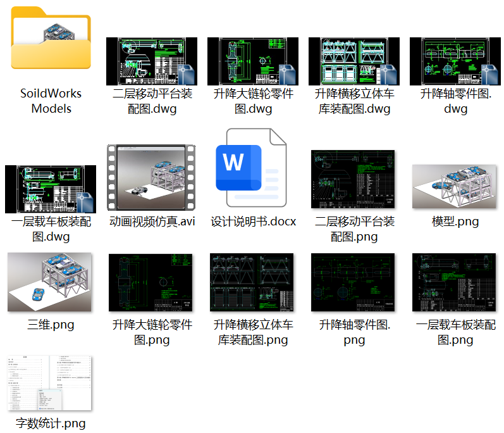The width and height of the screenshot is (504, 433).
Task: Select the 升降轴零件图.dwg file icon
Action: coord(455,61)
